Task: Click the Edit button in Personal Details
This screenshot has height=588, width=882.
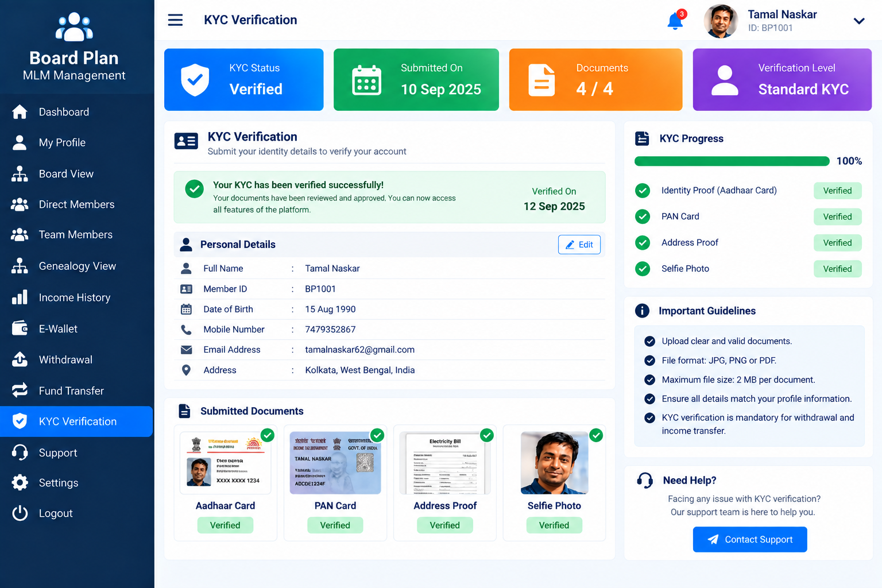Action: coord(579,245)
